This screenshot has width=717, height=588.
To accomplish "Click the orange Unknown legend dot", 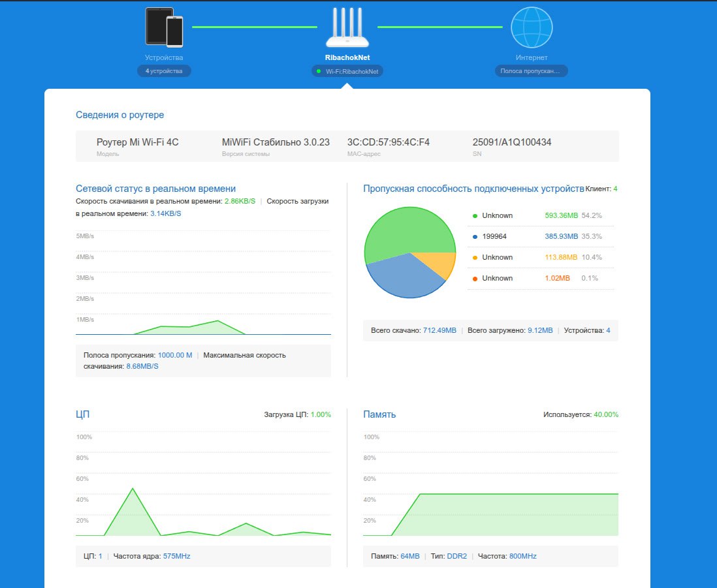I will 475,279.
